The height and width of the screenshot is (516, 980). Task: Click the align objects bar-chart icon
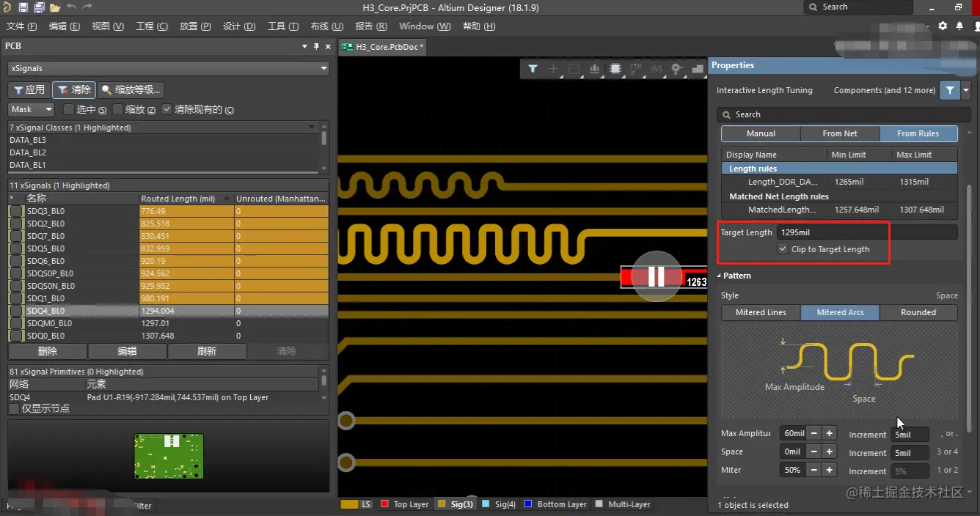click(x=595, y=69)
